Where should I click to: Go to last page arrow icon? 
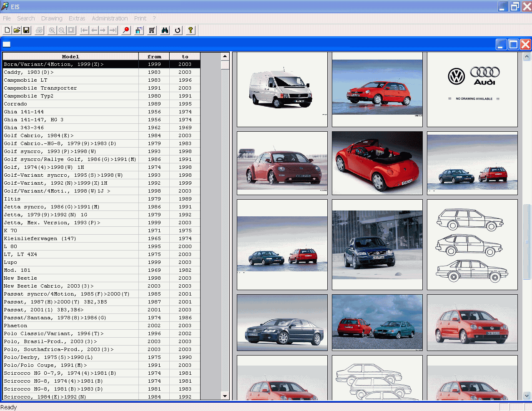click(x=113, y=30)
